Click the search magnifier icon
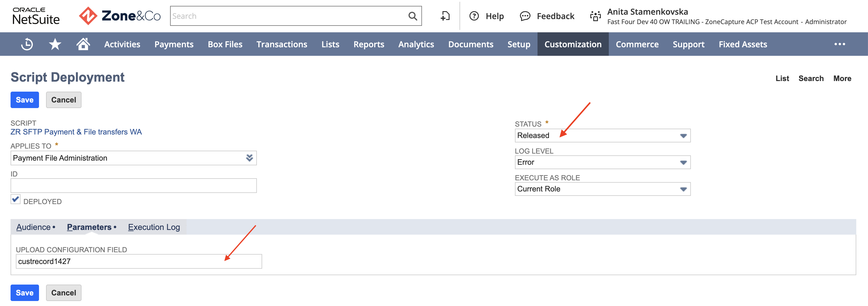Screen dimensions: 868x306 pos(412,16)
